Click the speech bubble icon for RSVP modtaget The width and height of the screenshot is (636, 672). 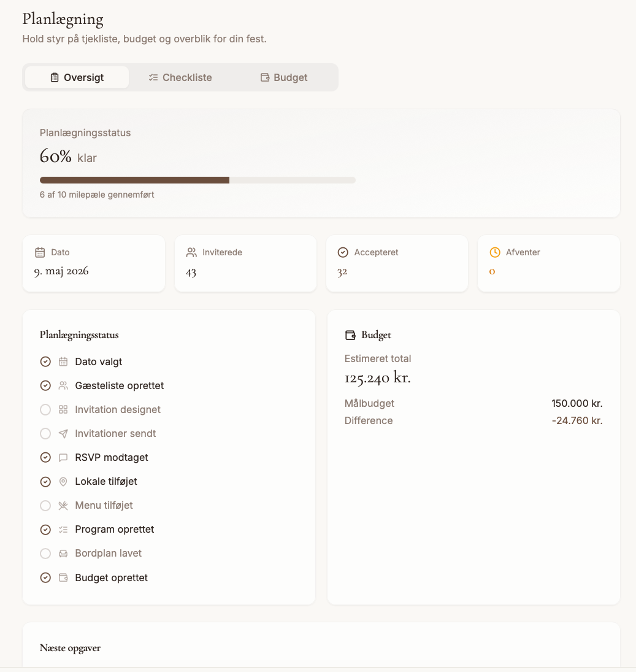tap(63, 458)
